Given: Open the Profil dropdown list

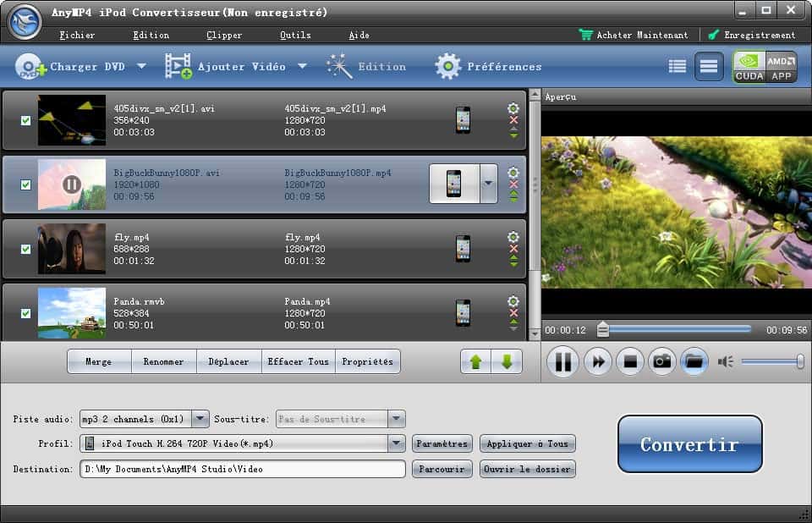Looking at the screenshot, I should click(x=396, y=443).
